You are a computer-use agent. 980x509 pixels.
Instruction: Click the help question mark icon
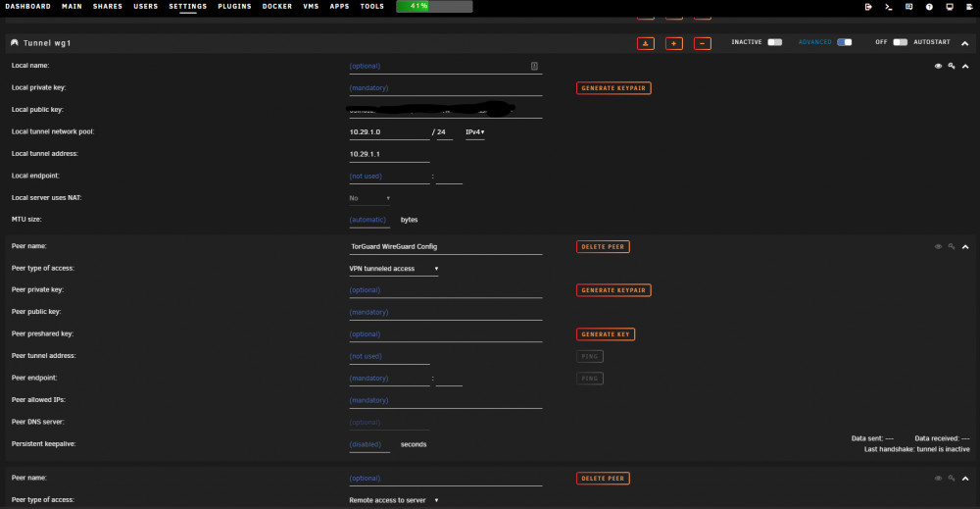(929, 7)
